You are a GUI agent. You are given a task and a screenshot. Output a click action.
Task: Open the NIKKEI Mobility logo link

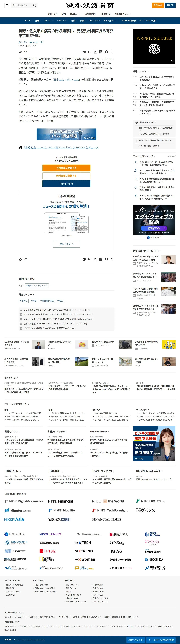[62, 510]
